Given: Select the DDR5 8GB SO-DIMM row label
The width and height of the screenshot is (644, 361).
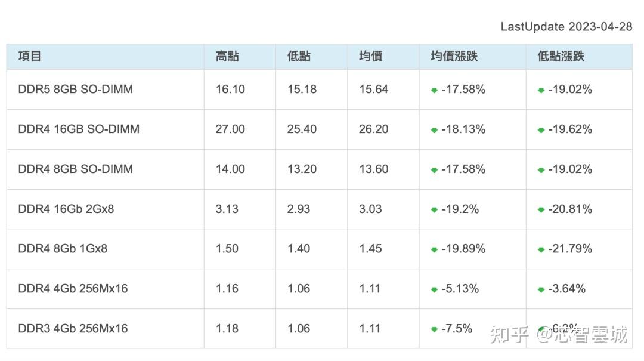Looking at the screenshot, I should (76, 90).
